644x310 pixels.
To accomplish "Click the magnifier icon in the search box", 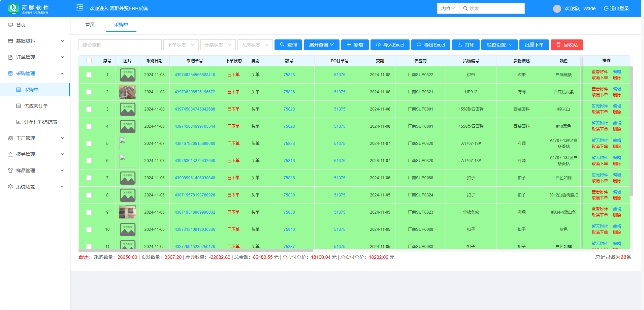I will [x=465, y=8].
